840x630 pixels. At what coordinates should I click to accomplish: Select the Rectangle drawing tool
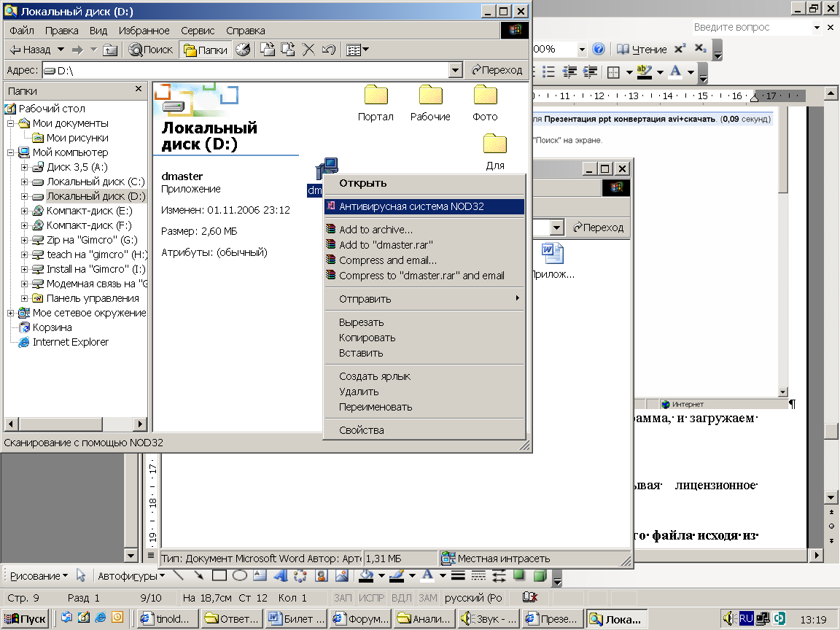[219, 575]
